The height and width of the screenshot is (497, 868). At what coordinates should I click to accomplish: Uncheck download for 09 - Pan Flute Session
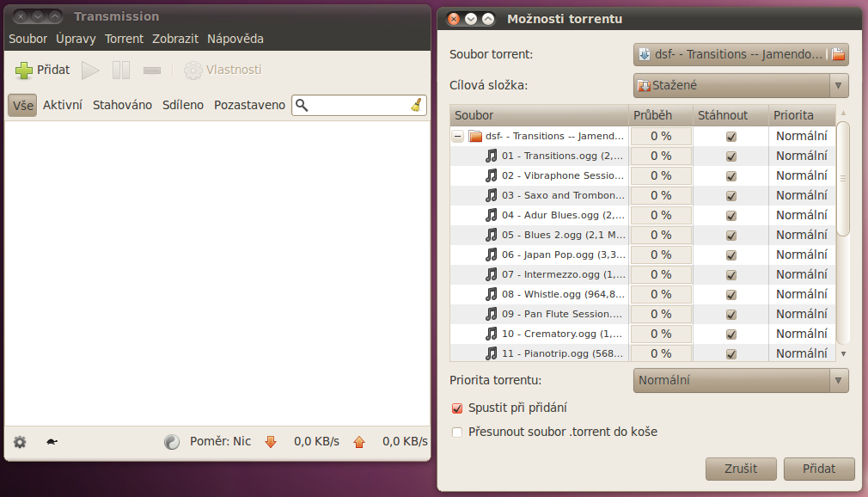point(731,314)
